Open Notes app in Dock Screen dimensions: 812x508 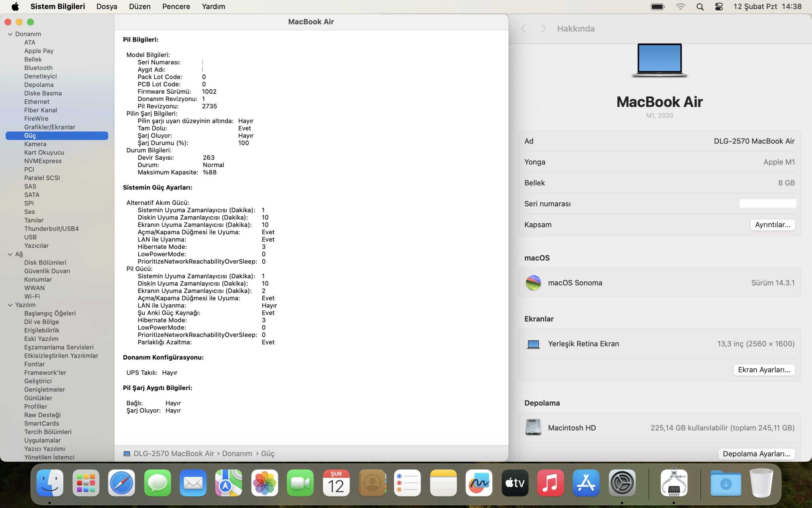click(443, 483)
